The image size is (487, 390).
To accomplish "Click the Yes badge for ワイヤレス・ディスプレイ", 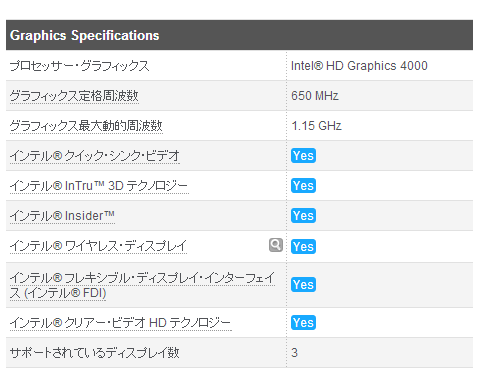I will (x=303, y=247).
